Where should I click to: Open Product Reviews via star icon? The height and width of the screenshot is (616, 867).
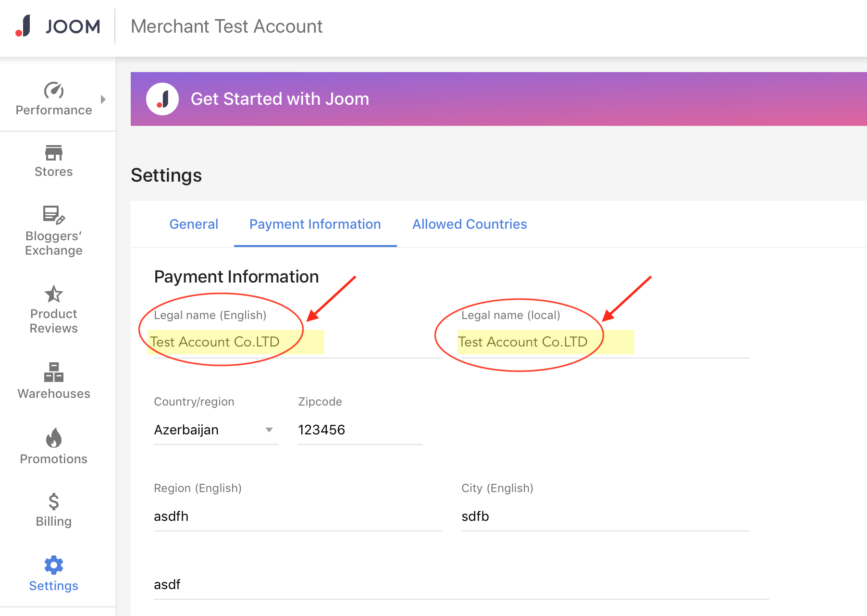pos(53,295)
